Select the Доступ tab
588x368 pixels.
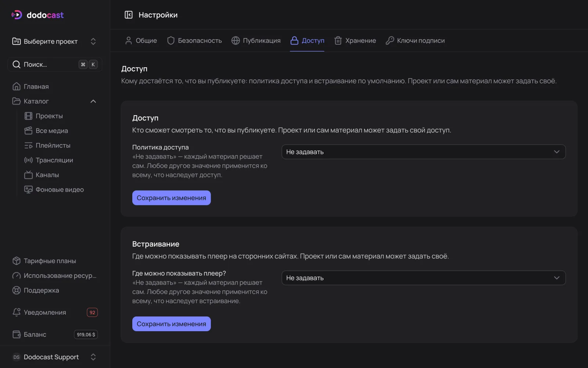[x=307, y=40]
